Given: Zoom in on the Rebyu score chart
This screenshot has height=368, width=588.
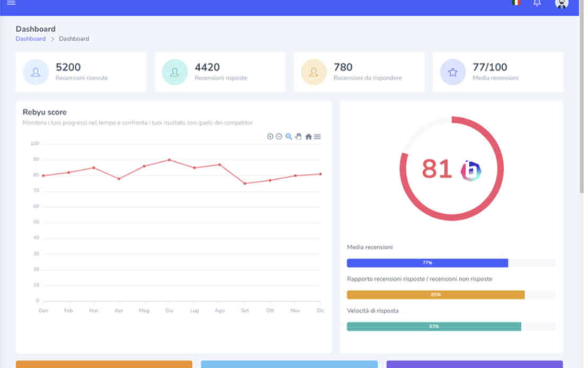Looking at the screenshot, I should pos(270,136).
